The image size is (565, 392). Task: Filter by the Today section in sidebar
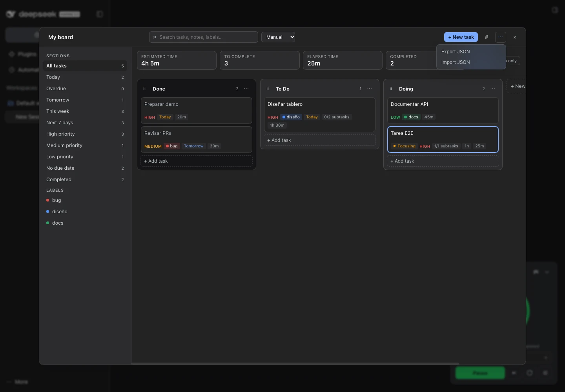pyautogui.click(x=85, y=77)
